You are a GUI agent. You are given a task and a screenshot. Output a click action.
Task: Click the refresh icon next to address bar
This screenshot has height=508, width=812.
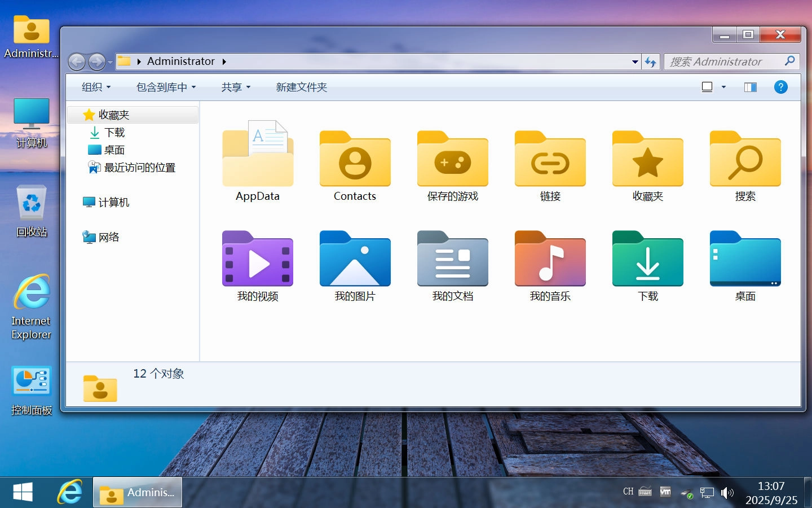(x=651, y=62)
